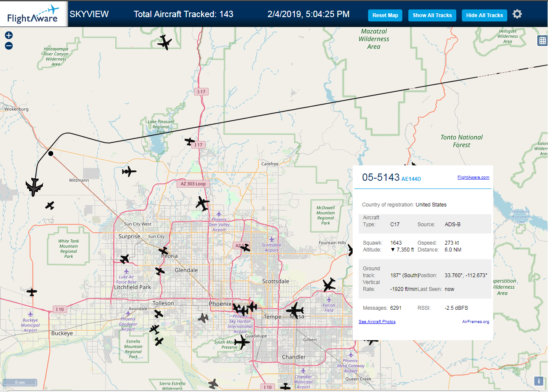Click the RSSI value -2.5 dBFS

click(x=457, y=308)
